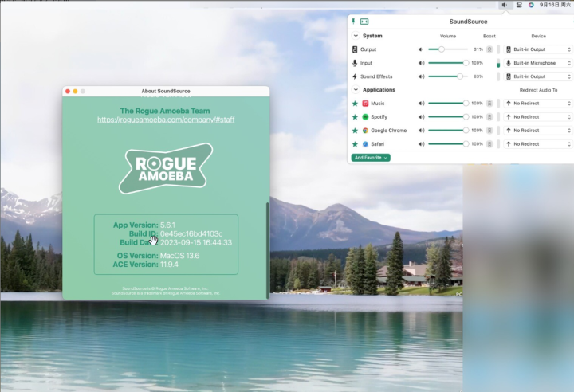Click the Music app icon
The height and width of the screenshot is (392, 574).
pyautogui.click(x=365, y=104)
